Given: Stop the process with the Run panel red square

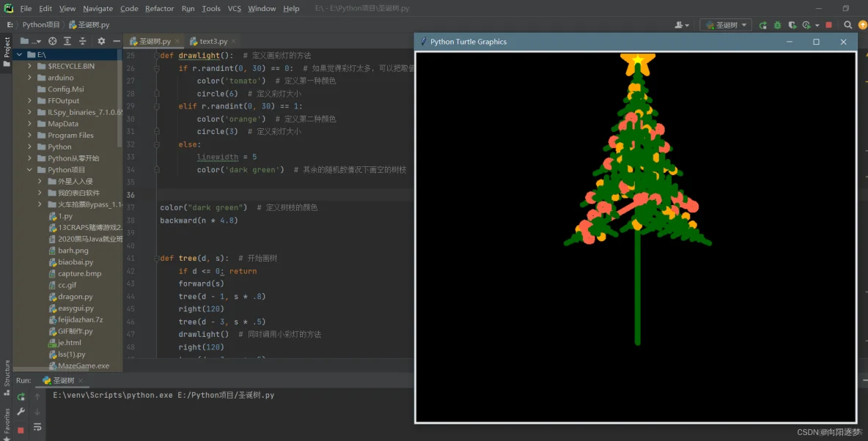Looking at the screenshot, I should coord(21,430).
